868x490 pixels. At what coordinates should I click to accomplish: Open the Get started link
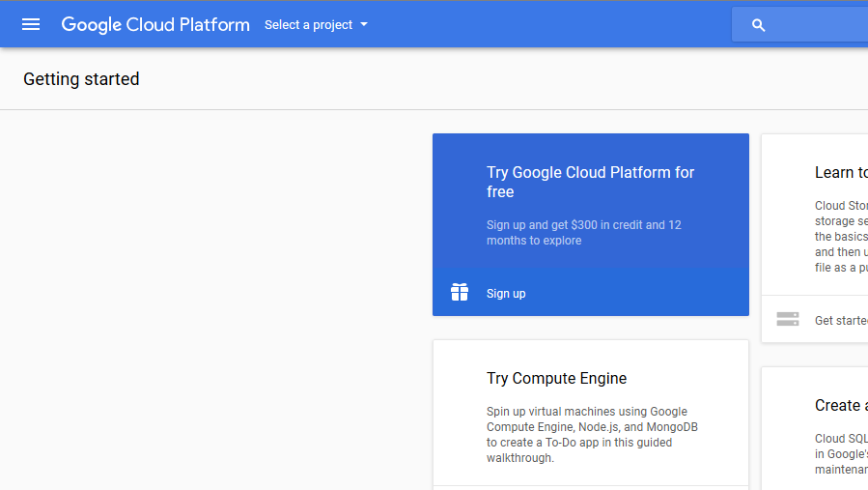coord(840,320)
